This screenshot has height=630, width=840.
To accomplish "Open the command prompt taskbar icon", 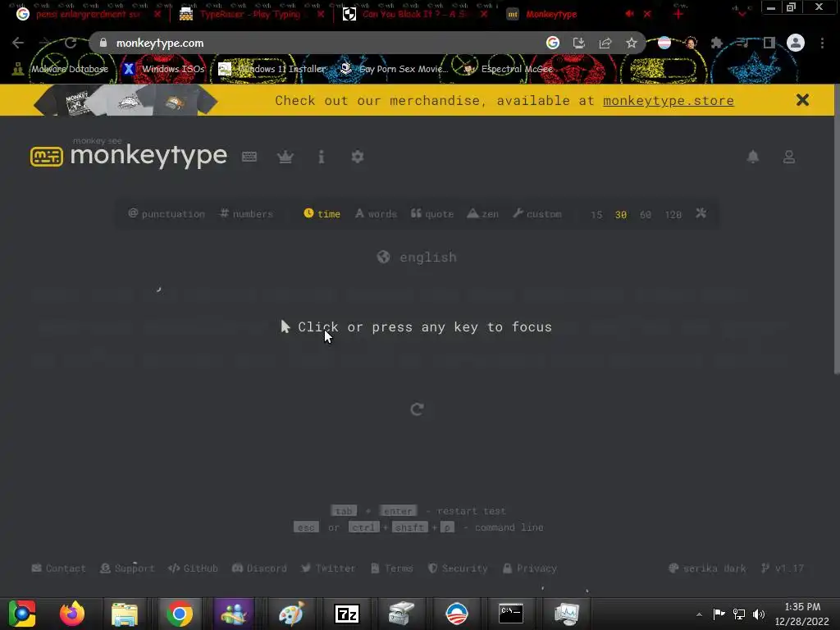I will tap(510, 614).
